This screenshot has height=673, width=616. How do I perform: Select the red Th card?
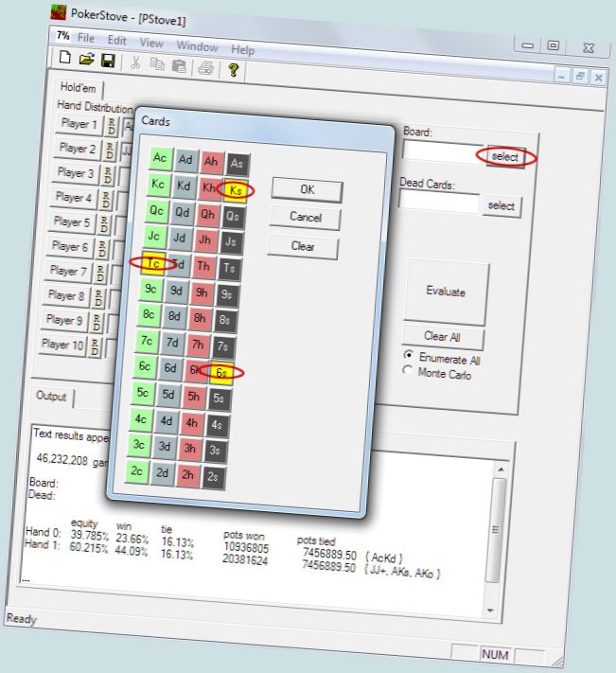point(203,267)
